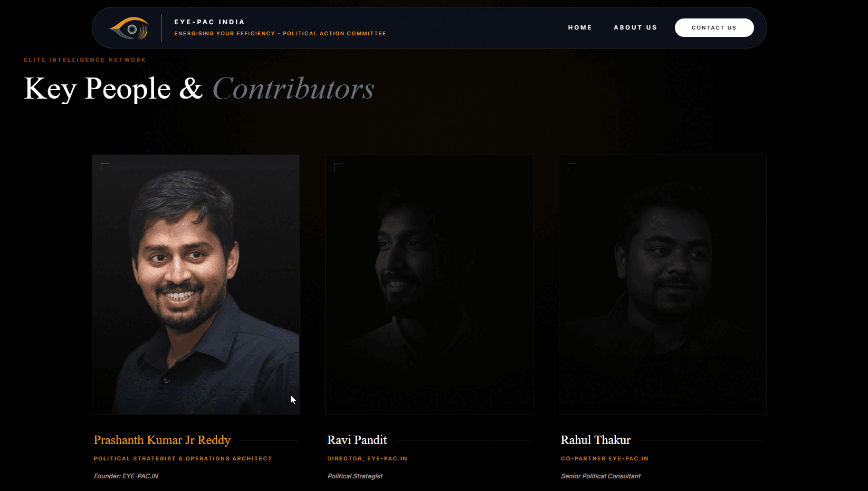This screenshot has height=491, width=868.
Task: Select the EYE-PAC INDIA site title
Action: click(209, 22)
